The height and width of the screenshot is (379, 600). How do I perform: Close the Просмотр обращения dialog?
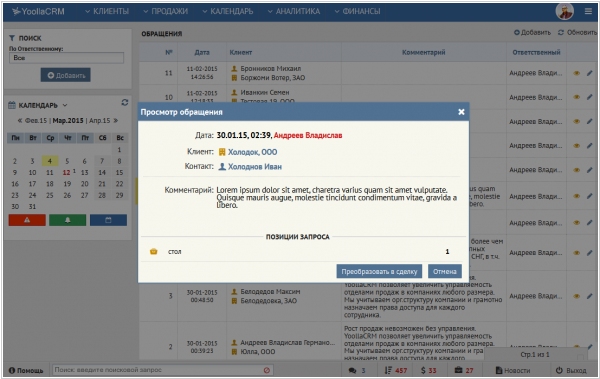tap(461, 112)
